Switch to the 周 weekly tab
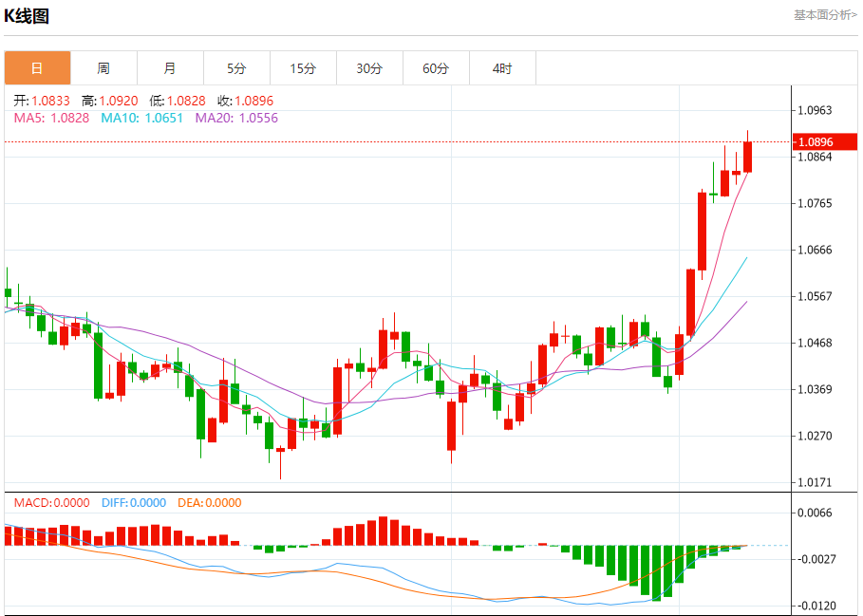This screenshot has height=616, width=863. [x=103, y=68]
